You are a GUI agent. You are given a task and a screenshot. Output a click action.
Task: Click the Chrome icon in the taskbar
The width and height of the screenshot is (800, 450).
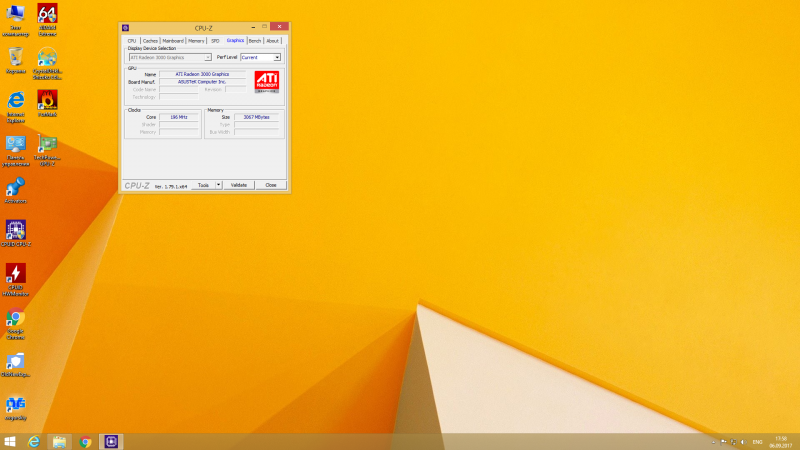click(86, 441)
